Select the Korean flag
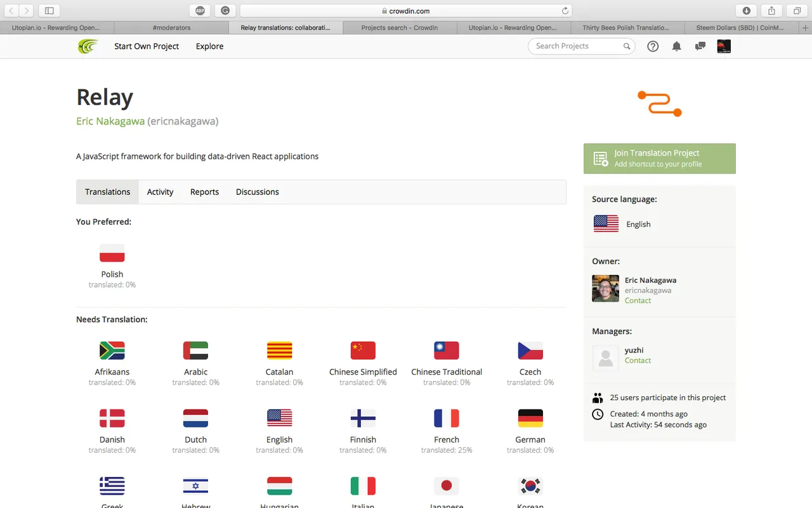 coord(530,486)
